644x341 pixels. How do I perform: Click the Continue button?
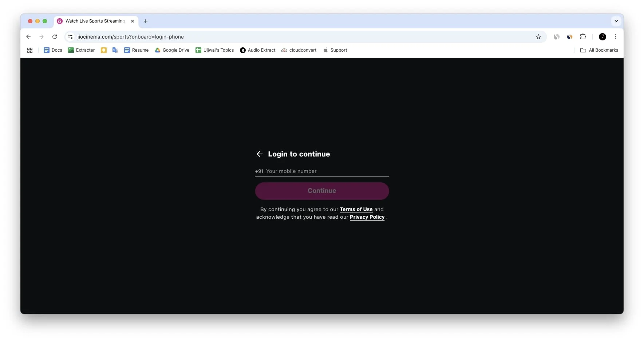pos(322,191)
